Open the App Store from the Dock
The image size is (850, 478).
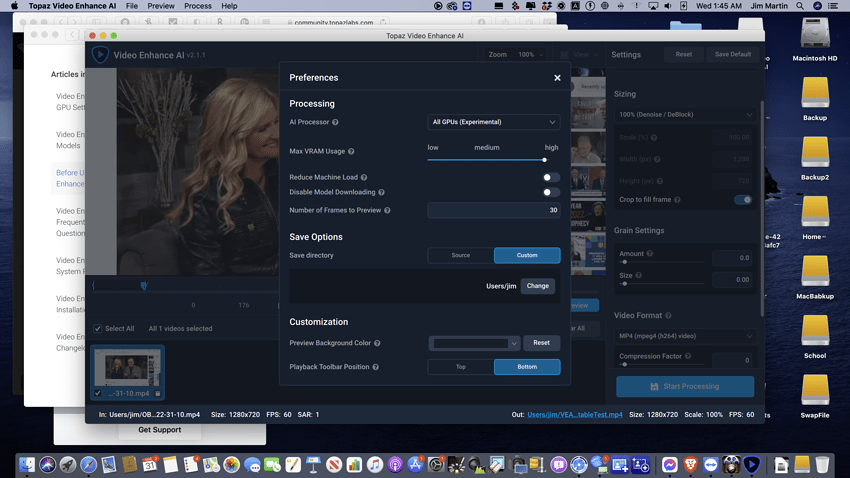point(416,464)
